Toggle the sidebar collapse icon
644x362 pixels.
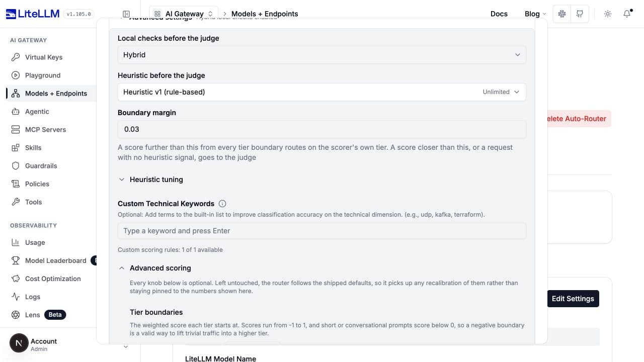click(126, 14)
